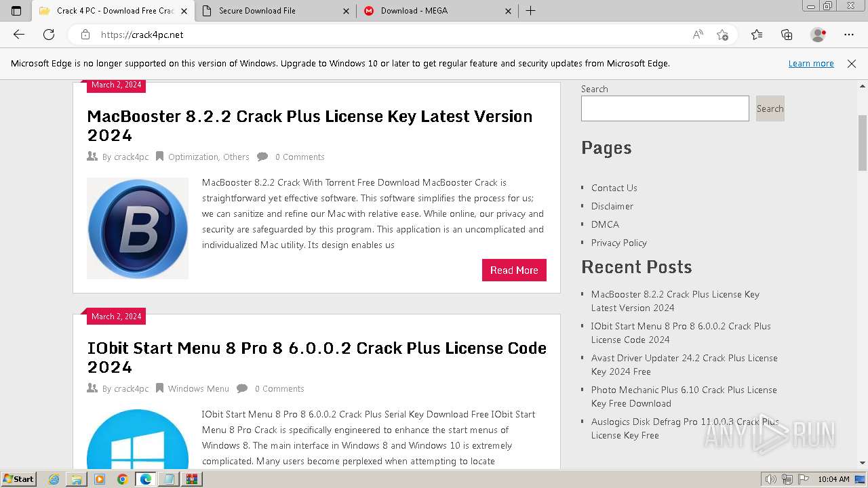The width and height of the screenshot is (868, 488).
Task: Add this page to favorites
Action: 722,35
